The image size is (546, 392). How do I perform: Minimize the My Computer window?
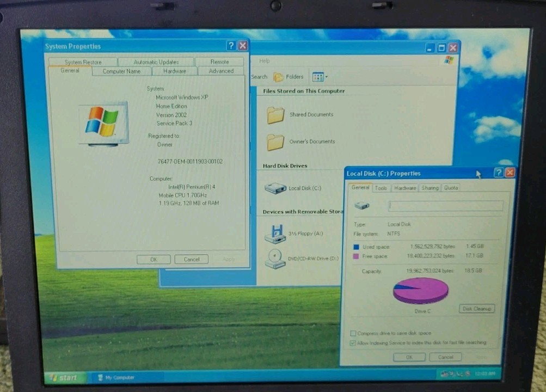click(x=430, y=48)
